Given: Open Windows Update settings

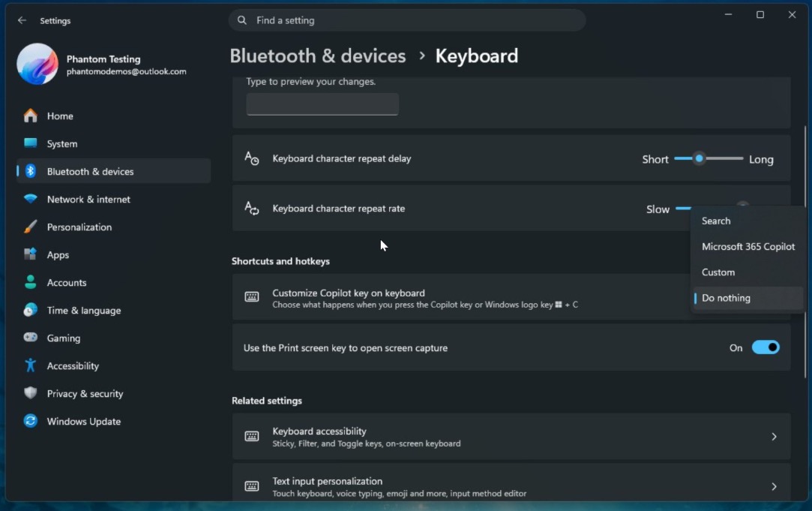Looking at the screenshot, I should 113,422.
